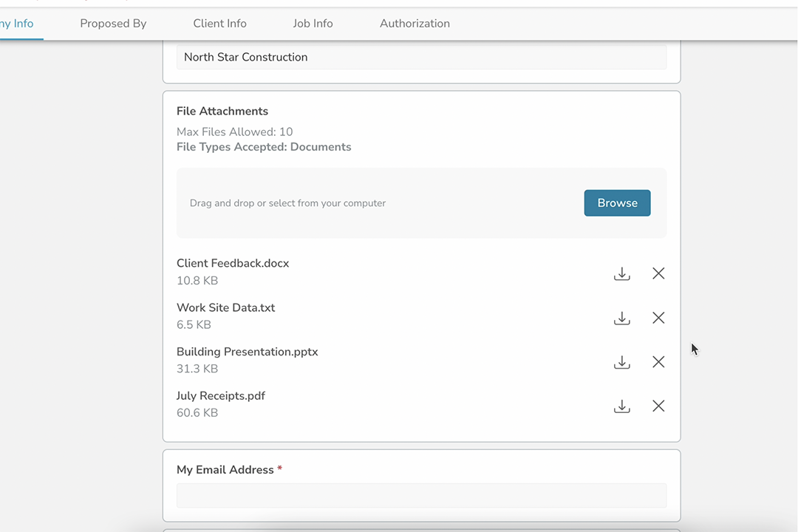Remove the Work Site Data.txt attachment
This screenshot has width=798, height=532.
tap(658, 318)
